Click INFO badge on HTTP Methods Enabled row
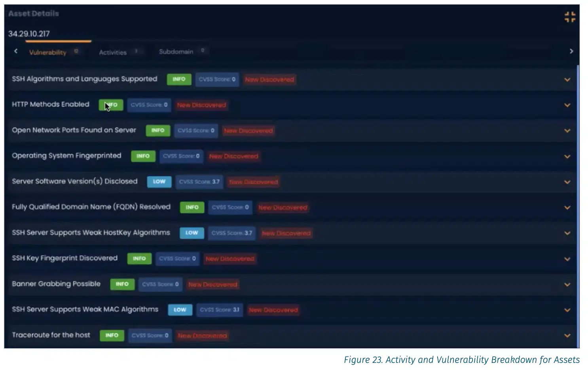The width and height of the screenshot is (588, 370). 111,105
